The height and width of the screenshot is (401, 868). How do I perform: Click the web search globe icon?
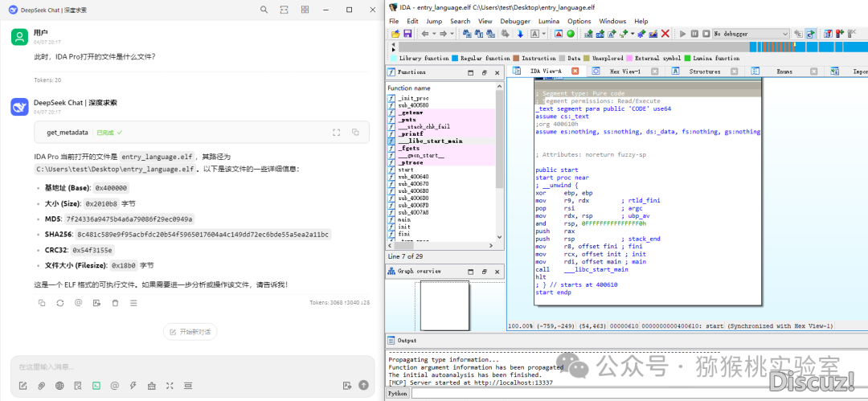[x=59, y=386]
